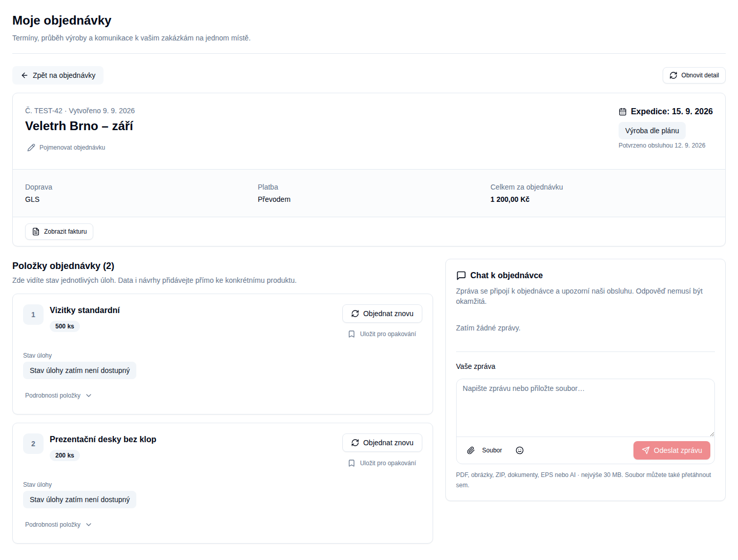Focus the message text area

(585, 408)
